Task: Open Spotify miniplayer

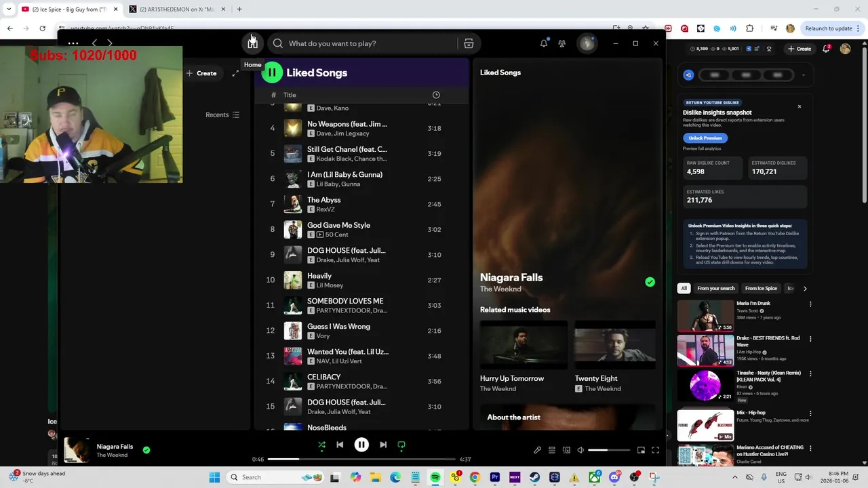Action: [641, 450]
